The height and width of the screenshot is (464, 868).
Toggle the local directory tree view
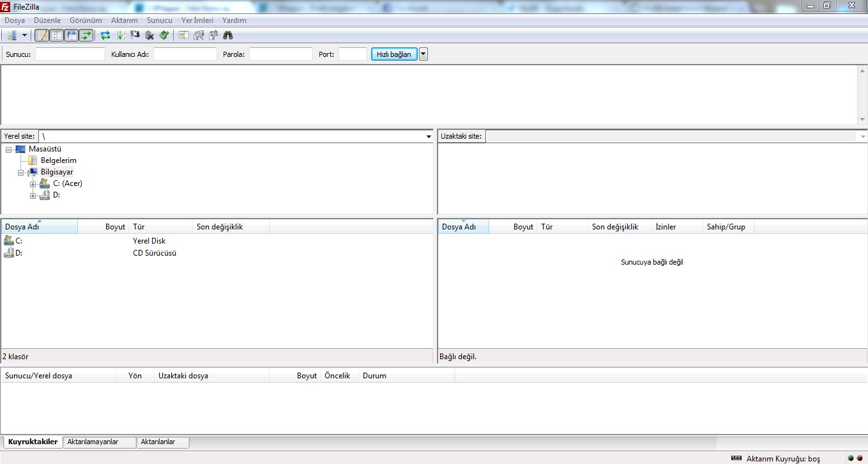[57, 36]
